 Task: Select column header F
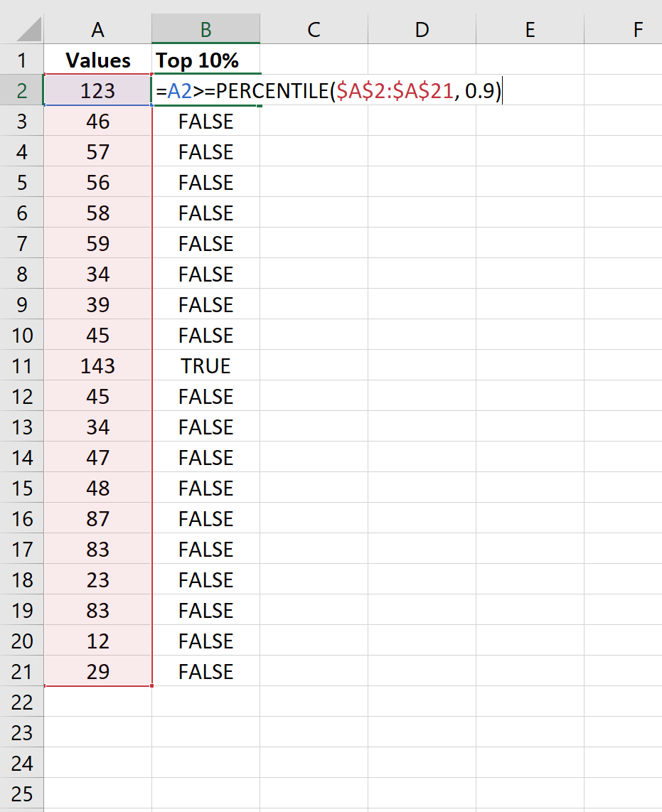tap(636, 30)
